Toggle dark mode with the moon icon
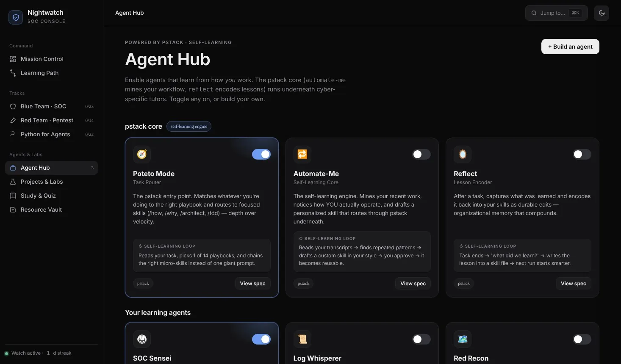 602,13
